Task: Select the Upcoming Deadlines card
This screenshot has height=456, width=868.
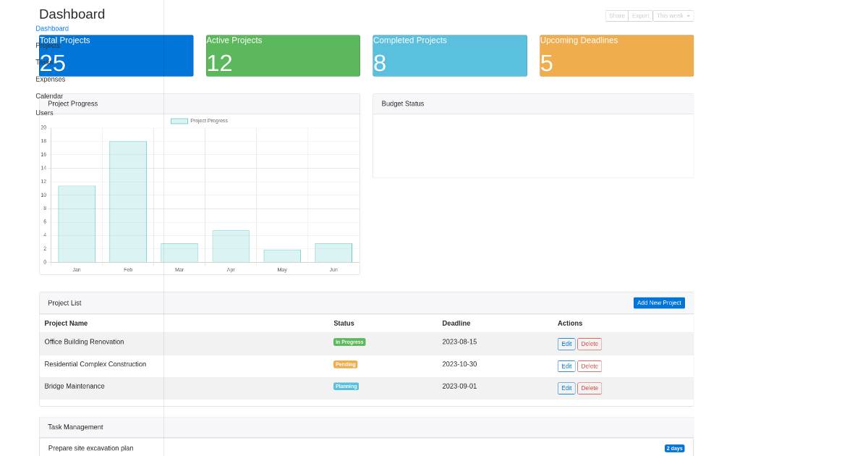Action: [616, 55]
